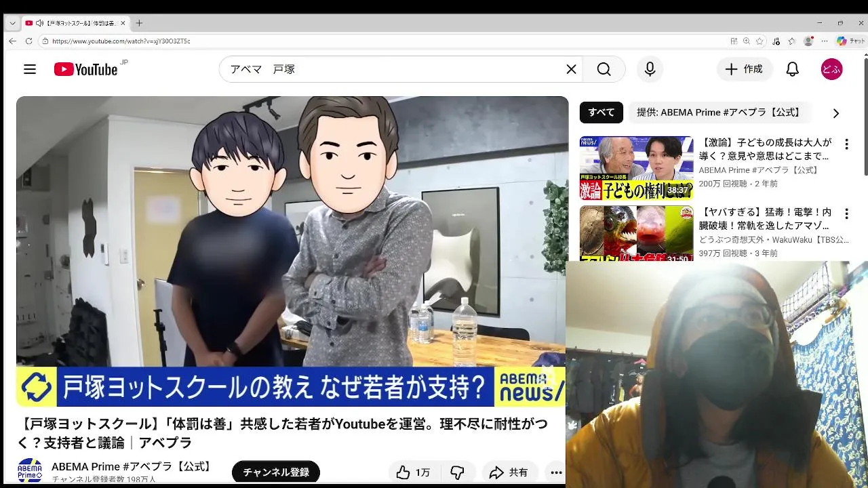Open the ヤバすぎる 猛毒 video thumbnail
This screenshot has height=488, width=868.
click(x=636, y=233)
